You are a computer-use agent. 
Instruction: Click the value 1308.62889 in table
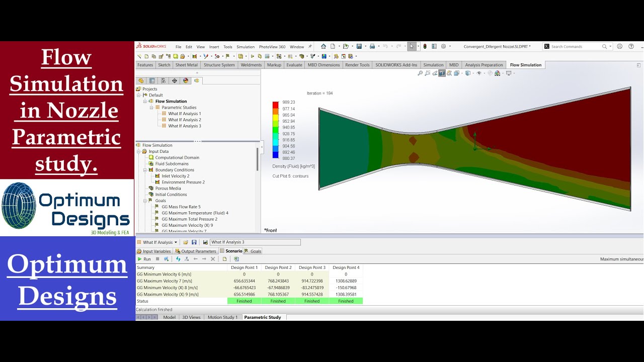(346, 281)
